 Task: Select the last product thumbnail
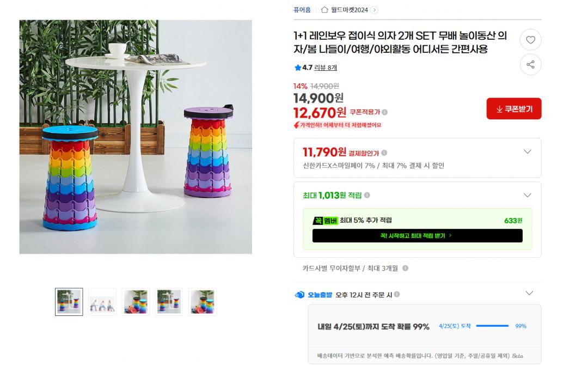(203, 302)
